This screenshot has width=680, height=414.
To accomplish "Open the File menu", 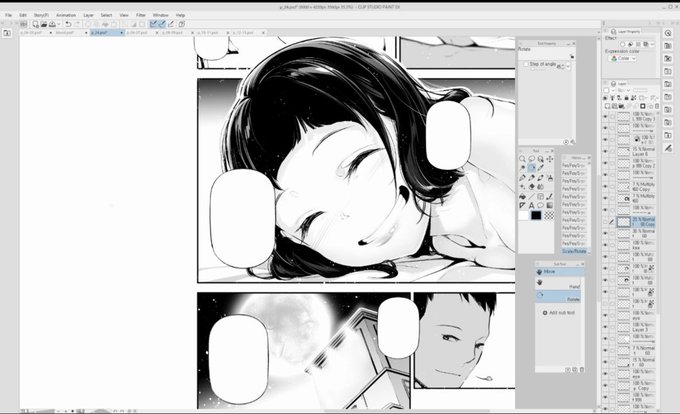I will (8, 15).
